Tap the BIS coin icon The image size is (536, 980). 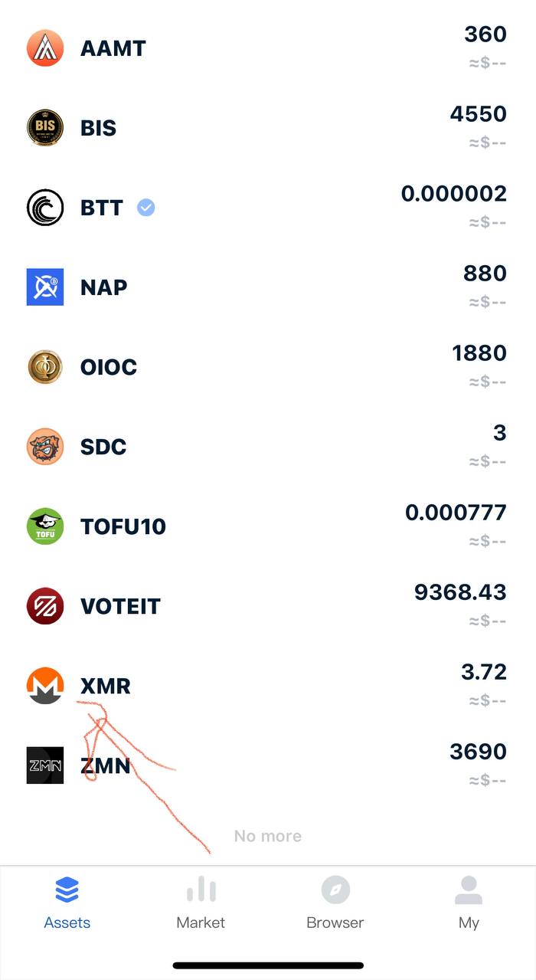coord(45,128)
